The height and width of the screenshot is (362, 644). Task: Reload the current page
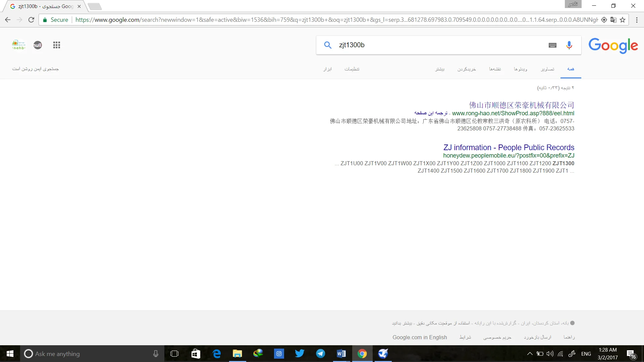click(x=31, y=20)
